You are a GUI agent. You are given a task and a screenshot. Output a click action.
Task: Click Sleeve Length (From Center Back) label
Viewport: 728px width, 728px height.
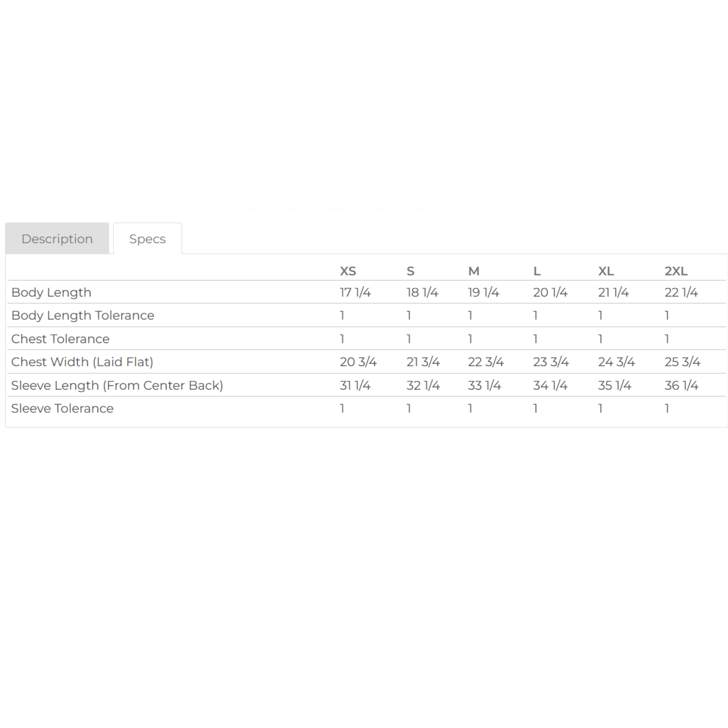(117, 385)
